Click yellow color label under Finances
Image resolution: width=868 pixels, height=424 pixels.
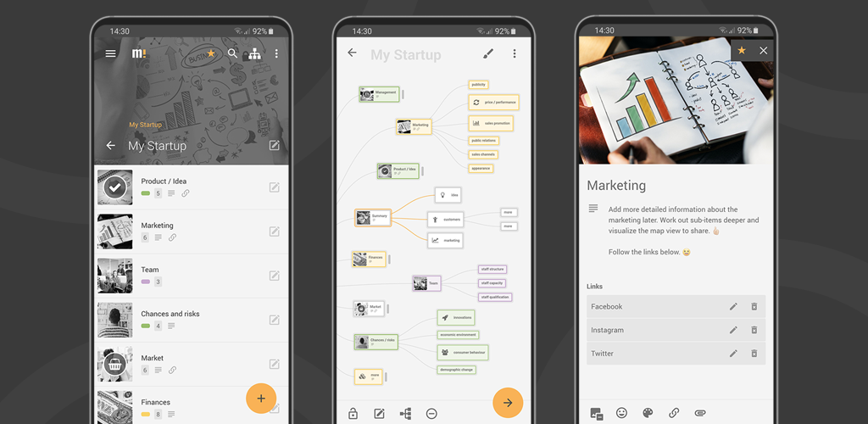(x=146, y=414)
